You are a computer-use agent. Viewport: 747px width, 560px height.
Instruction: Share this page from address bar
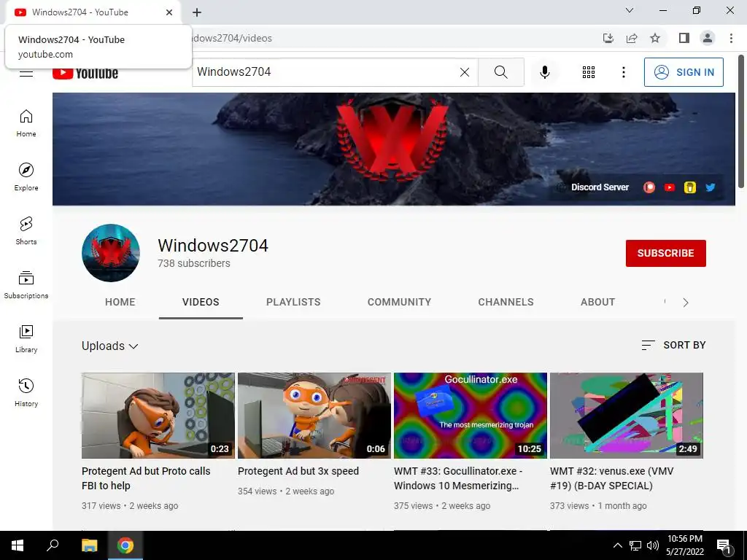(632, 38)
